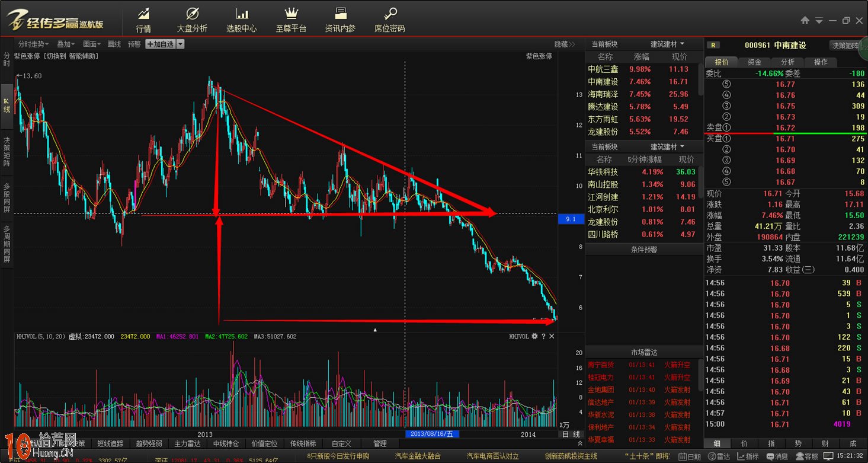The image size is (868, 463).
Task: Click the R badge beside stock code
Action: (713, 45)
